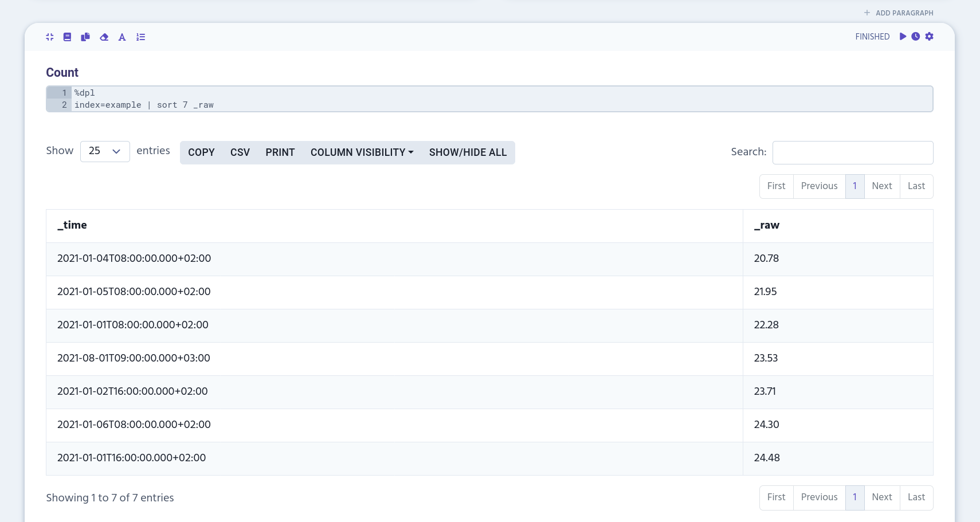Select page 1 in bottom pagination
The width and height of the screenshot is (980, 522).
point(855,497)
